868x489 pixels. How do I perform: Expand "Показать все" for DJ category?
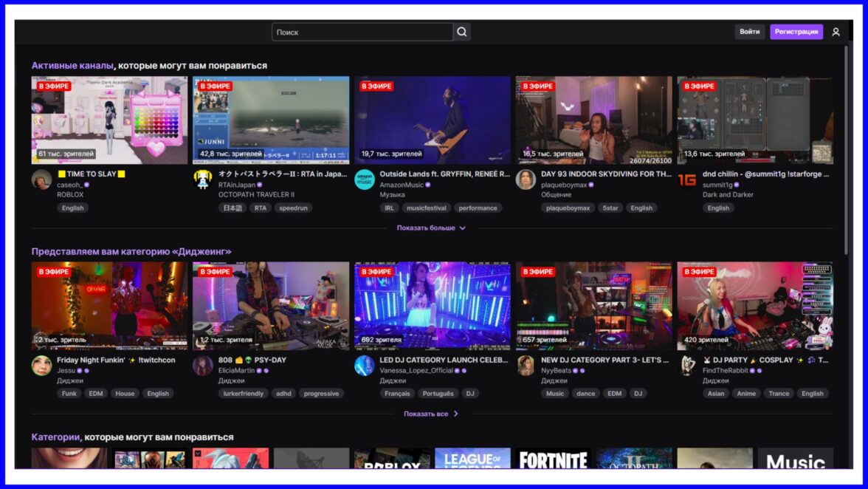tap(431, 414)
